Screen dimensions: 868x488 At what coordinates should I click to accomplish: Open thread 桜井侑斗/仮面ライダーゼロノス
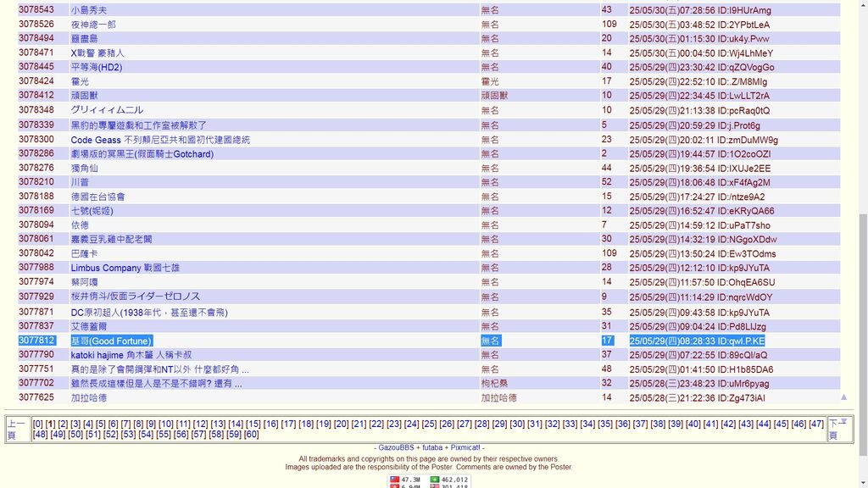(x=135, y=297)
